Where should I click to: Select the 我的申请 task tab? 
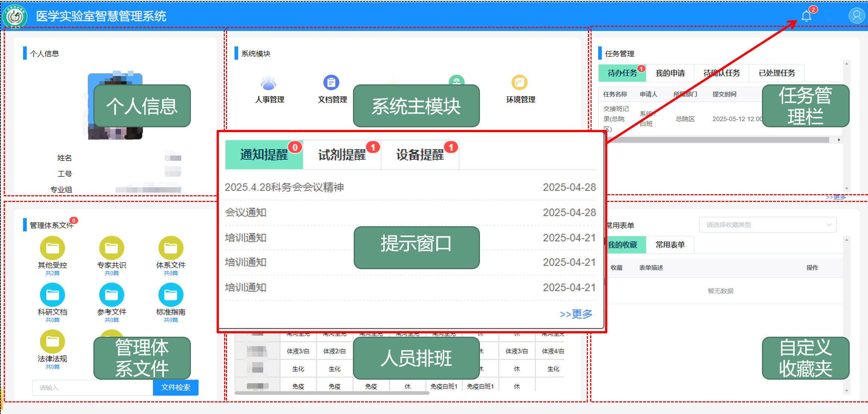(670, 73)
